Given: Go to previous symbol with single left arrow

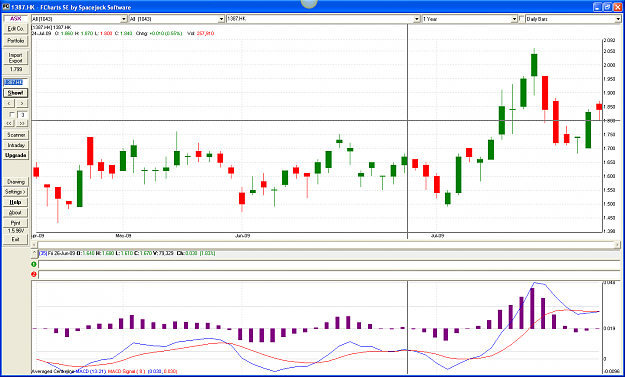Looking at the screenshot, I should coord(10,103).
